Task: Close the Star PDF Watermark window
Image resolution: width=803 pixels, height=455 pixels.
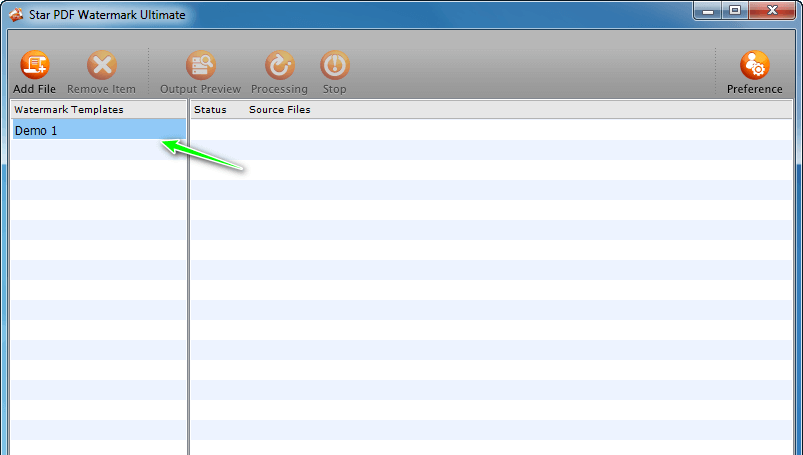Action: (772, 11)
